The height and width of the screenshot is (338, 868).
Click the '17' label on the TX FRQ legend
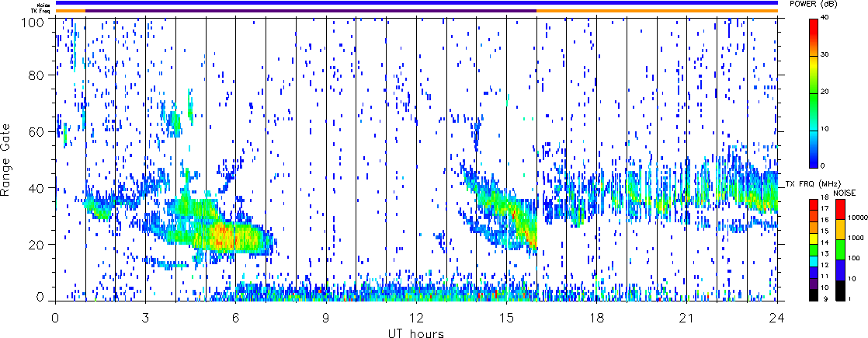tap(825, 208)
